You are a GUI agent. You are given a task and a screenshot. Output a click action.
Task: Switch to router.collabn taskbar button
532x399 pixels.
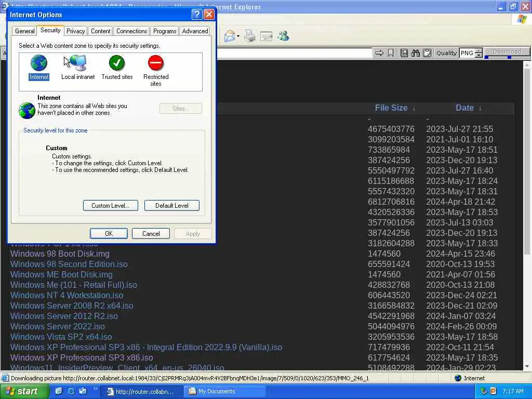(x=142, y=391)
